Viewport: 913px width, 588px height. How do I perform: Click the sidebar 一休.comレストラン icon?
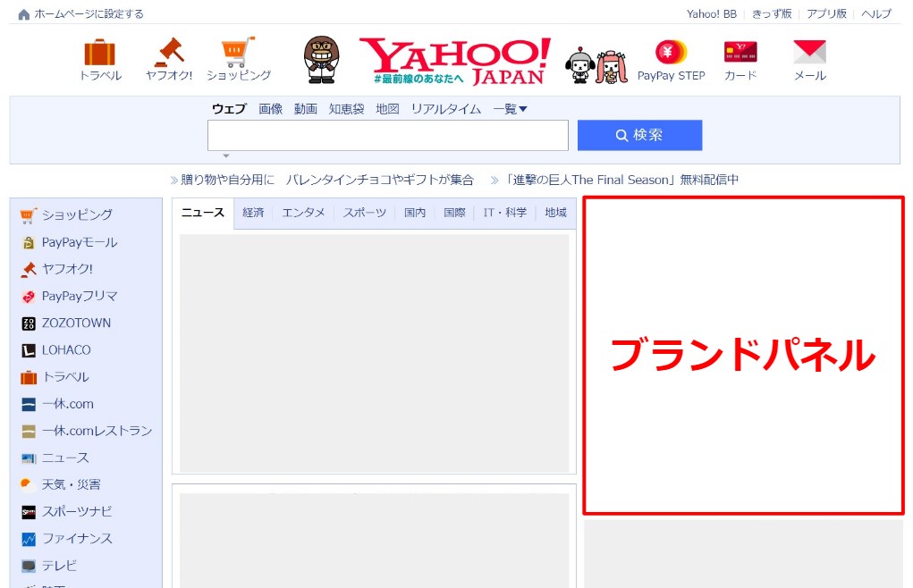pyautogui.click(x=29, y=431)
